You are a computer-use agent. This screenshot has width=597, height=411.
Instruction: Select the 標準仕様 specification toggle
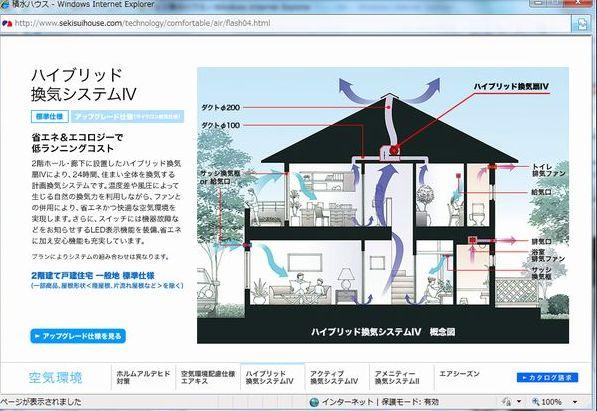pos(49,117)
